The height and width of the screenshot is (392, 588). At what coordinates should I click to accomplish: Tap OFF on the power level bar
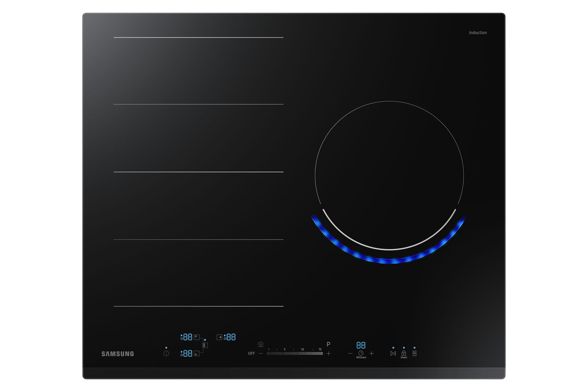pyautogui.click(x=251, y=353)
